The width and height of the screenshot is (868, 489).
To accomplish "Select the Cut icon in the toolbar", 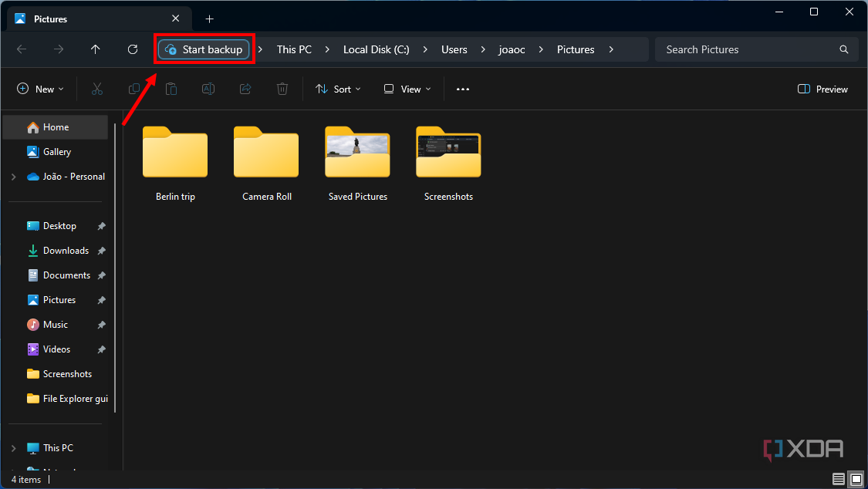I will tap(97, 89).
